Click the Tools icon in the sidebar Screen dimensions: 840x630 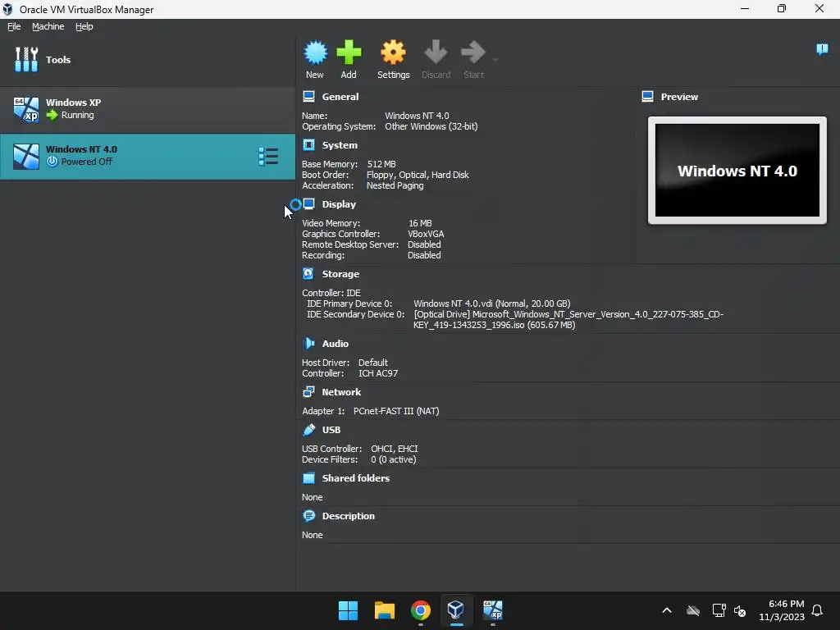pos(26,59)
